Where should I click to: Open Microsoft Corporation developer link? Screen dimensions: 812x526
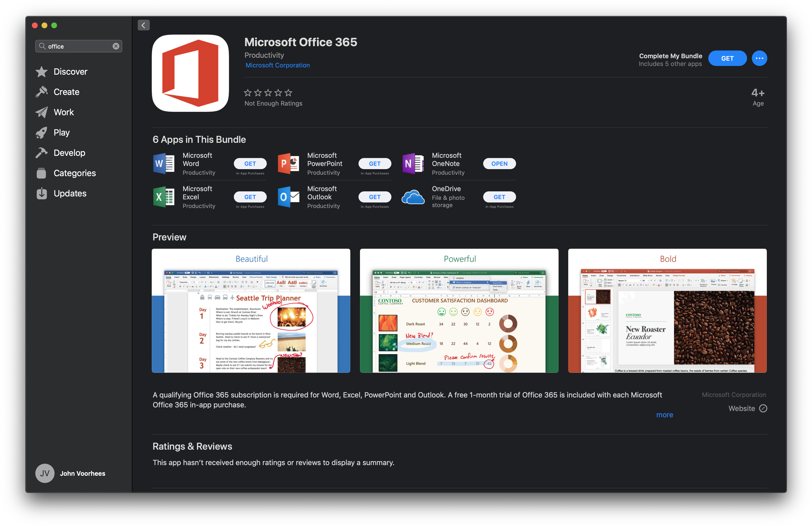click(x=277, y=65)
